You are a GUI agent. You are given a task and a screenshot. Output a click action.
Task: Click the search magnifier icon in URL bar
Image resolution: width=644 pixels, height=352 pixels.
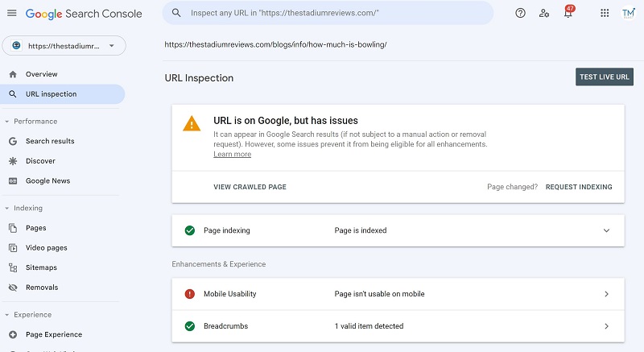pos(176,13)
